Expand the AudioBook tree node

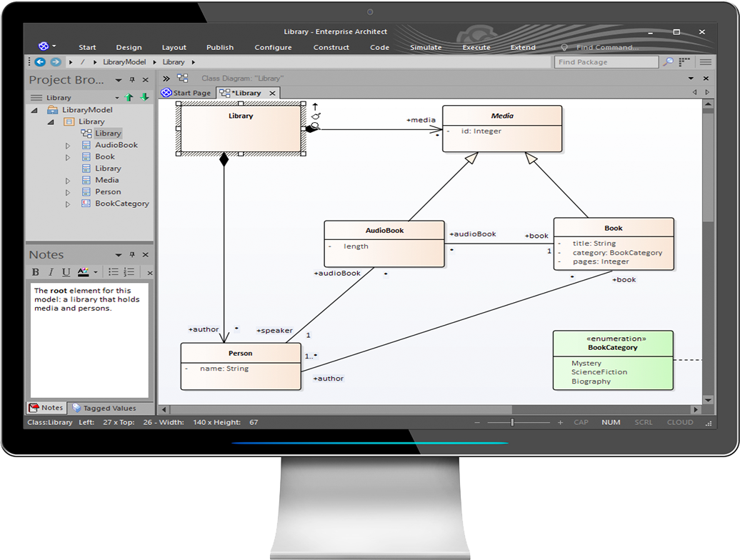point(68,146)
